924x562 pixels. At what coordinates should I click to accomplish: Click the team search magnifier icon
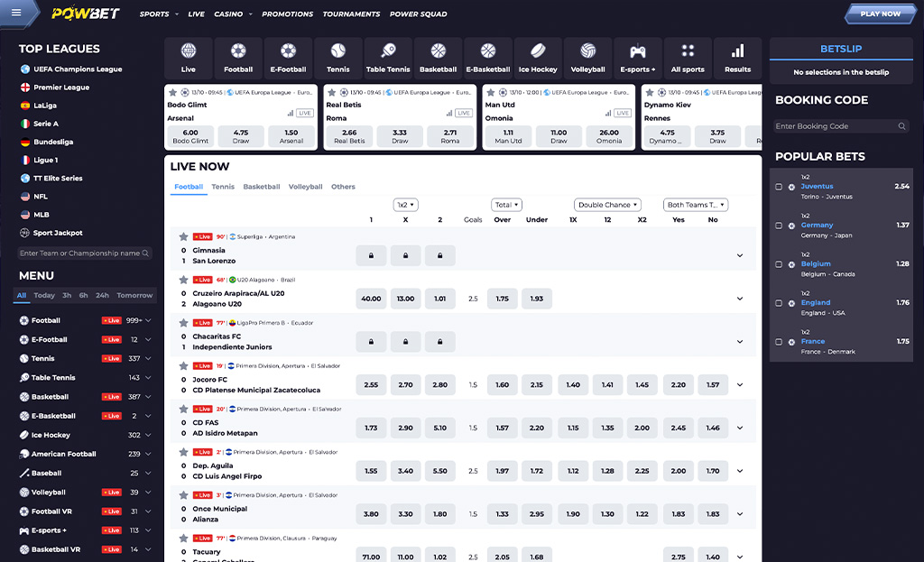click(145, 253)
